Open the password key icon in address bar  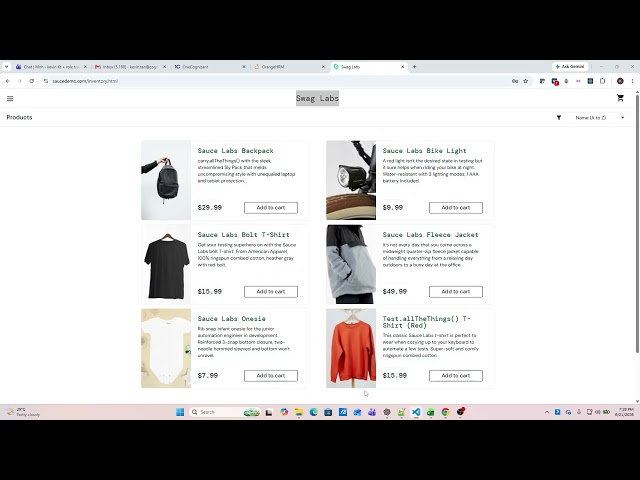click(515, 81)
